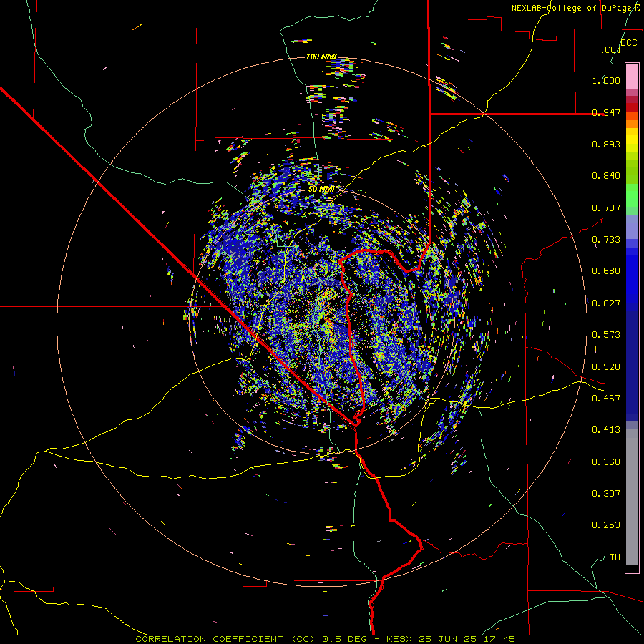
Task: Click CORRELATION COEFFICIENT in the bottom caption
Action: (209, 639)
